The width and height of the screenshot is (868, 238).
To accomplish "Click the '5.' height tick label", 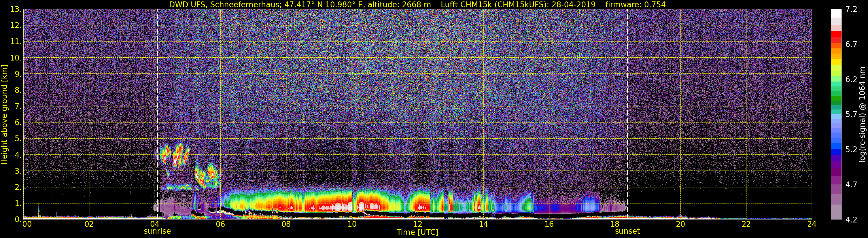I will (x=18, y=139).
